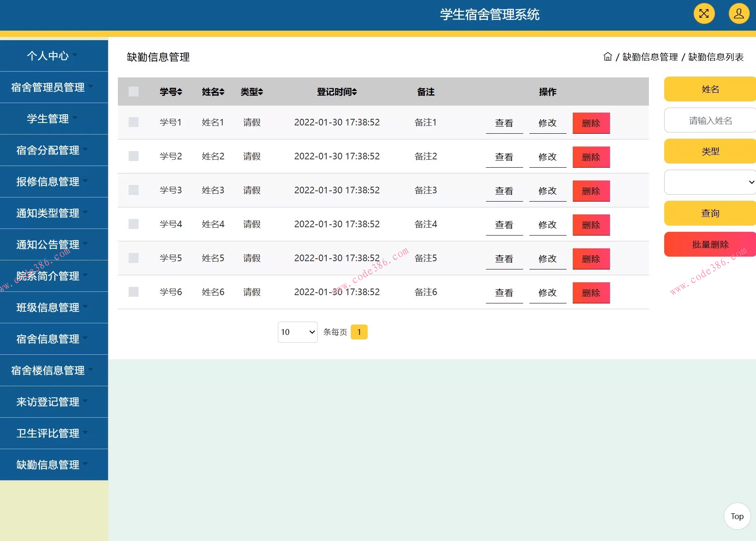Select the checkbox next to 学号4

[x=133, y=224]
